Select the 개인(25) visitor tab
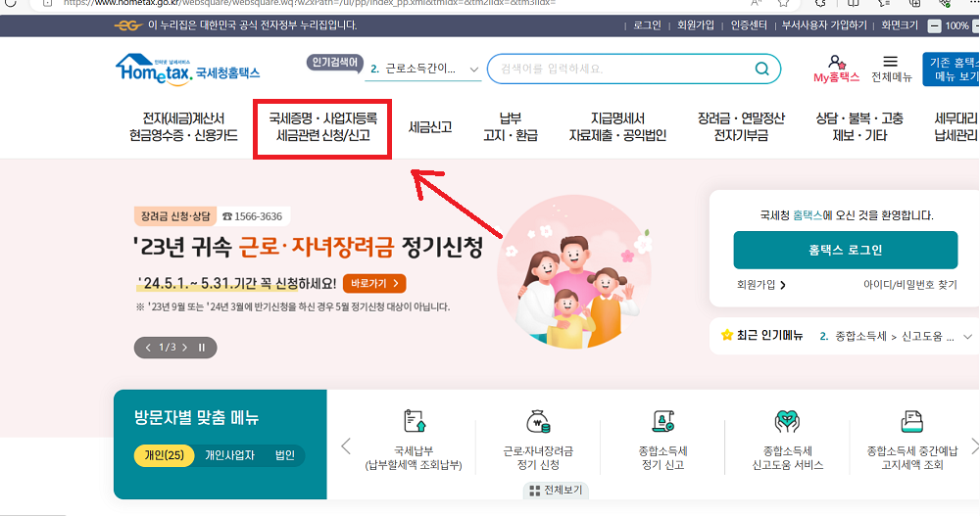This screenshot has width=980, height=516. point(165,454)
